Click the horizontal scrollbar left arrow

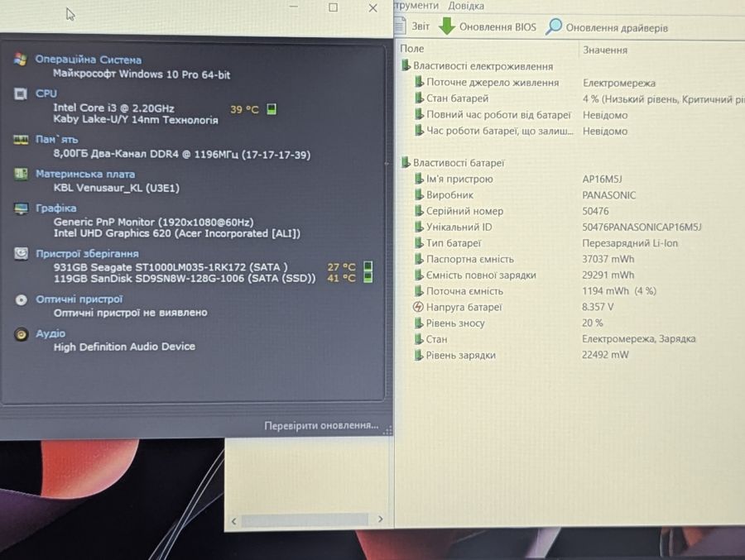click(233, 521)
